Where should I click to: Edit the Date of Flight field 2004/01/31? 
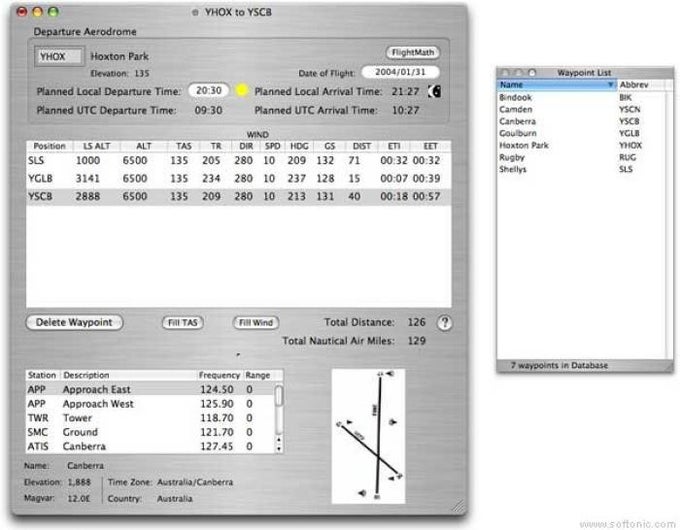point(400,72)
